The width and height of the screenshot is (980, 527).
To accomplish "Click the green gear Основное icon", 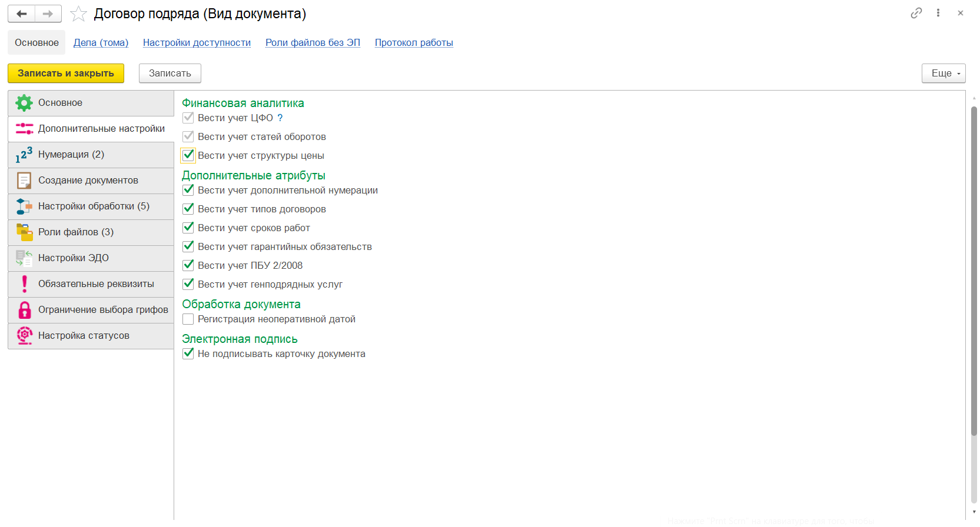I will click(24, 103).
